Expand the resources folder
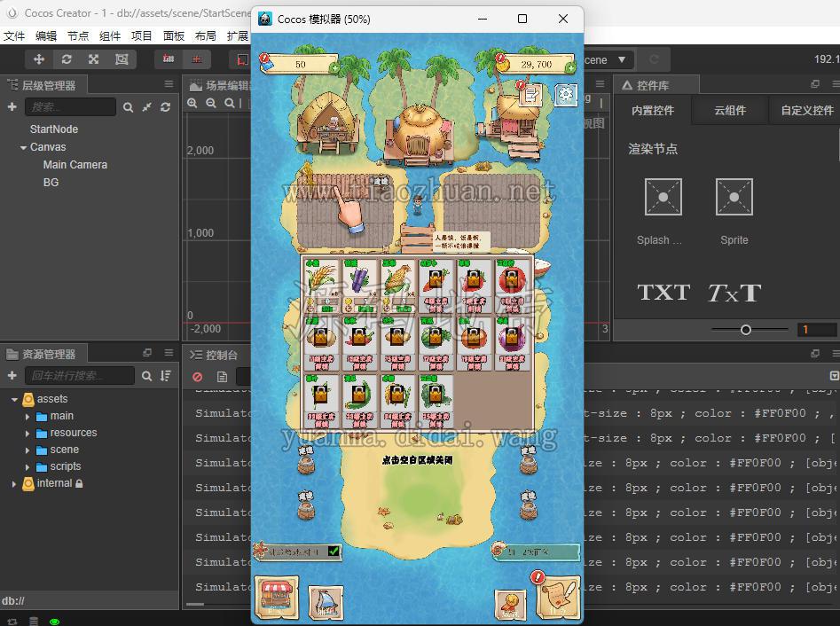The height and width of the screenshot is (626, 840). [x=27, y=434]
